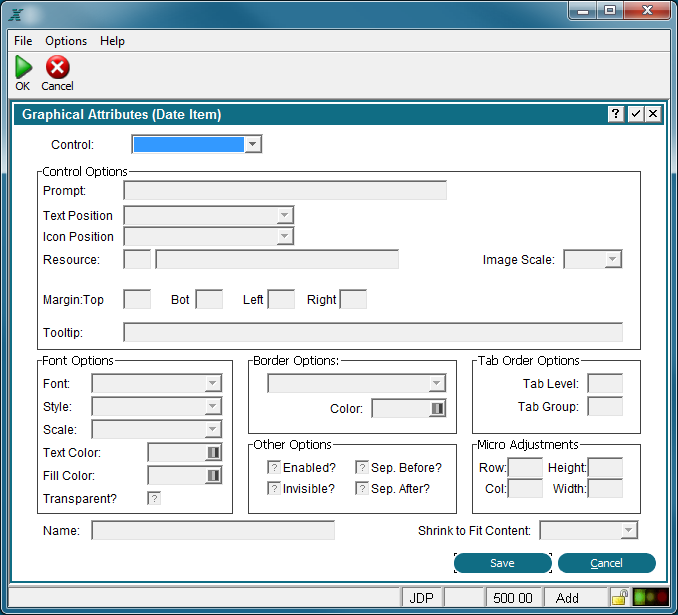Screen dimensions: 678x615
Task: Open Fill Color picker button
Action: [x=213, y=475]
